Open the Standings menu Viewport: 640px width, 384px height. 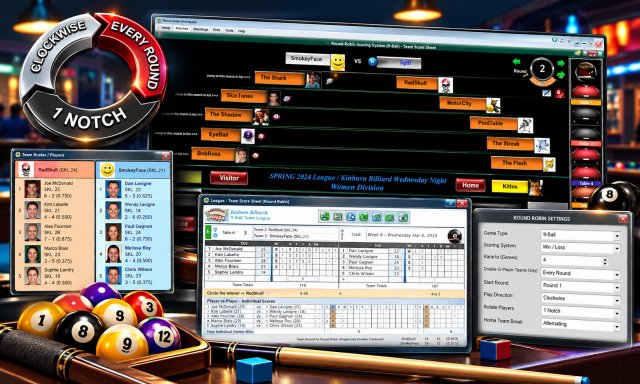[x=200, y=29]
